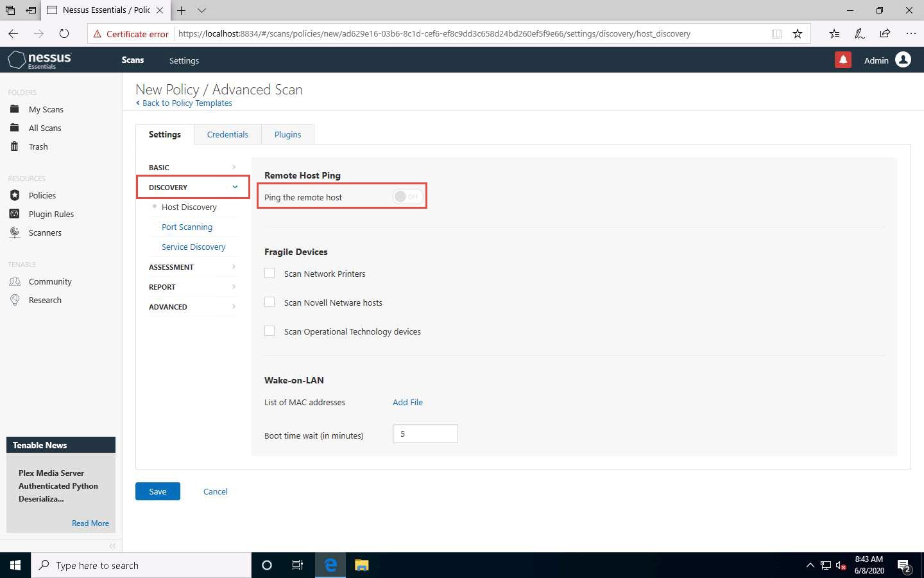The image size is (924, 578).
Task: Click the volume speaker tray icon
Action: [841, 566]
